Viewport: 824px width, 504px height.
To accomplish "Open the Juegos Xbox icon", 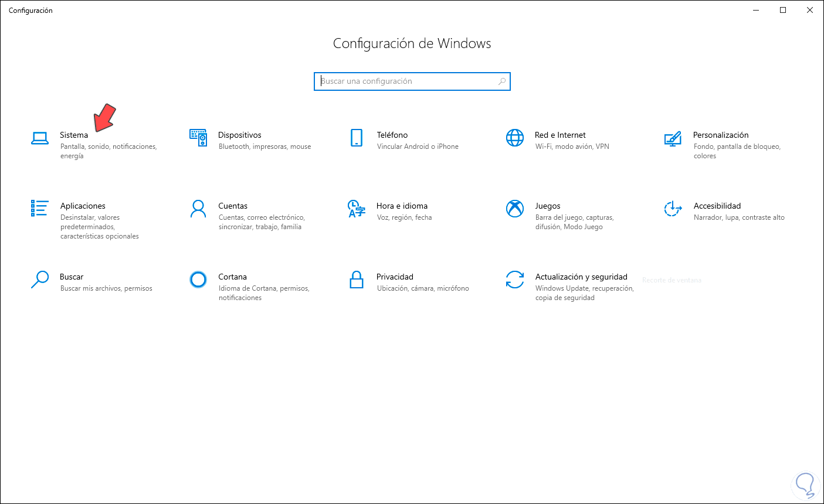I will pos(515,209).
